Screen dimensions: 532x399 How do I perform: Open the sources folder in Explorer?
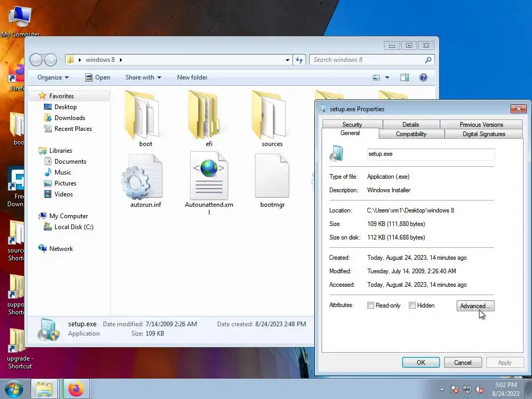pyautogui.click(x=270, y=115)
